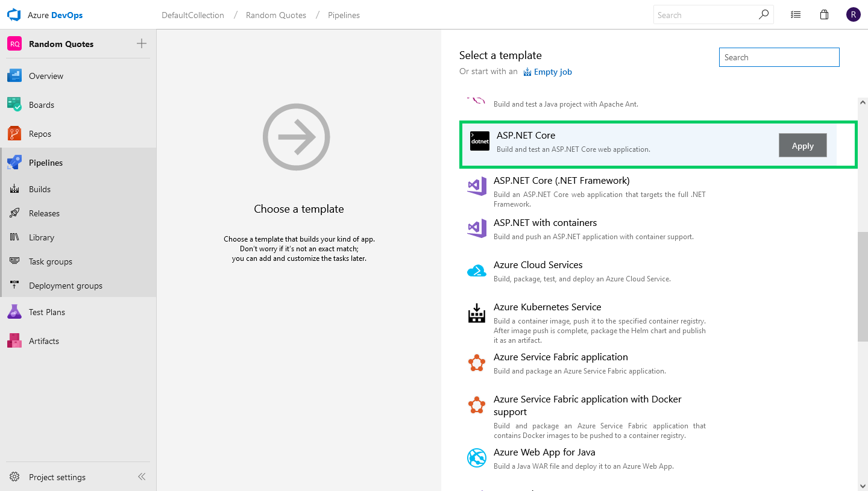Focus the template Search field

[779, 57]
